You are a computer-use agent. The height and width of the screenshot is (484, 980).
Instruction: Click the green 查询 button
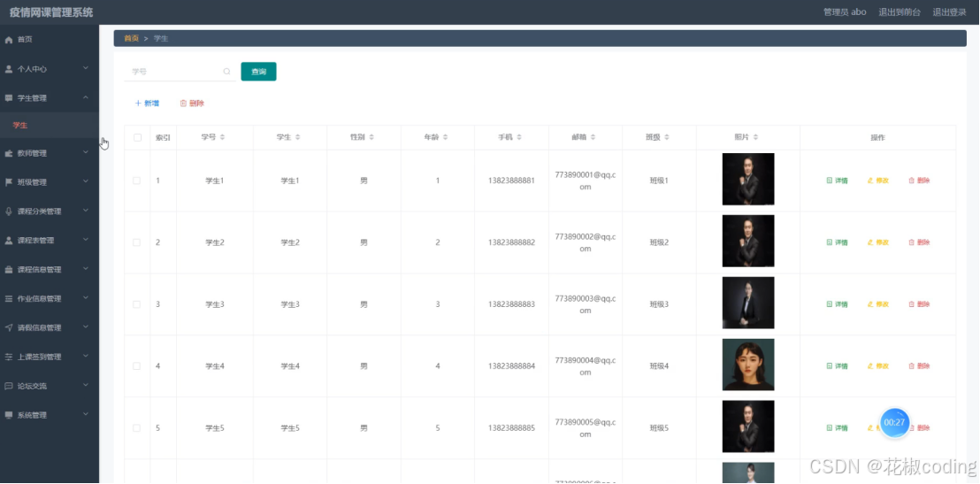[x=259, y=72]
